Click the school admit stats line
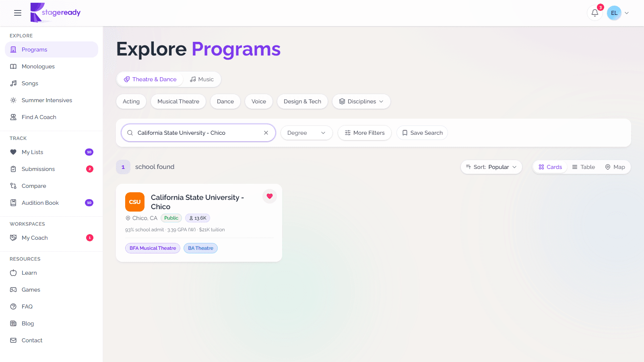The width and height of the screenshot is (644, 362). pyautogui.click(x=175, y=230)
